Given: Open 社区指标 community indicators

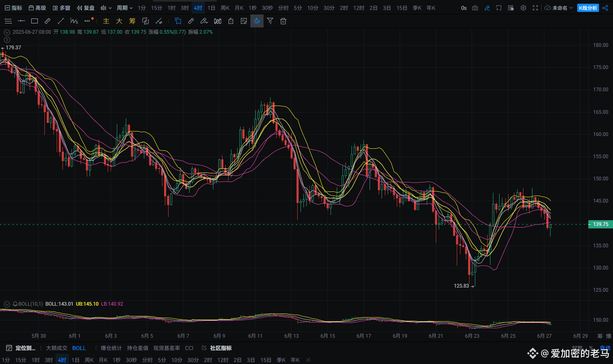Looking at the screenshot, I should click(x=217, y=348).
